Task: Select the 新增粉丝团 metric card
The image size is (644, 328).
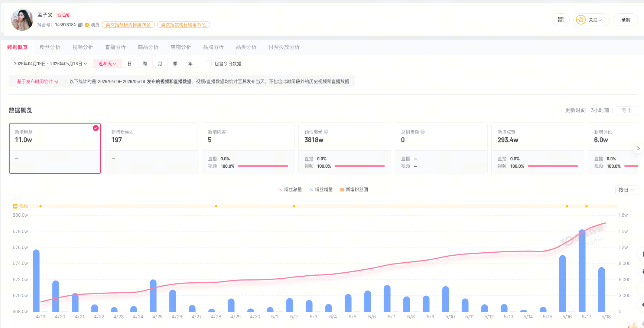Action: 152,148
